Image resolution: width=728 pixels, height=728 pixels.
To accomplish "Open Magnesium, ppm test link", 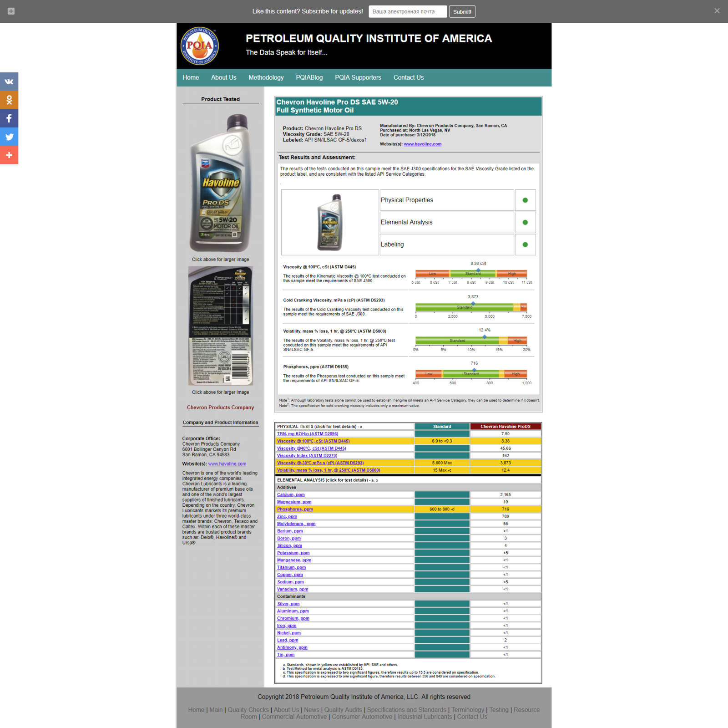I will tap(294, 502).
